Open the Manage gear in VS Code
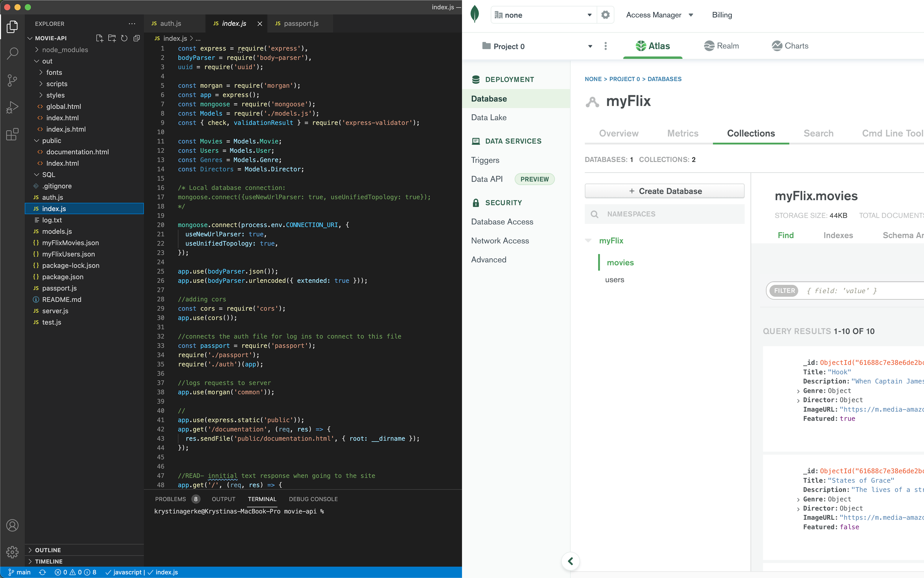Image resolution: width=924 pixels, height=578 pixels. pos(12,551)
